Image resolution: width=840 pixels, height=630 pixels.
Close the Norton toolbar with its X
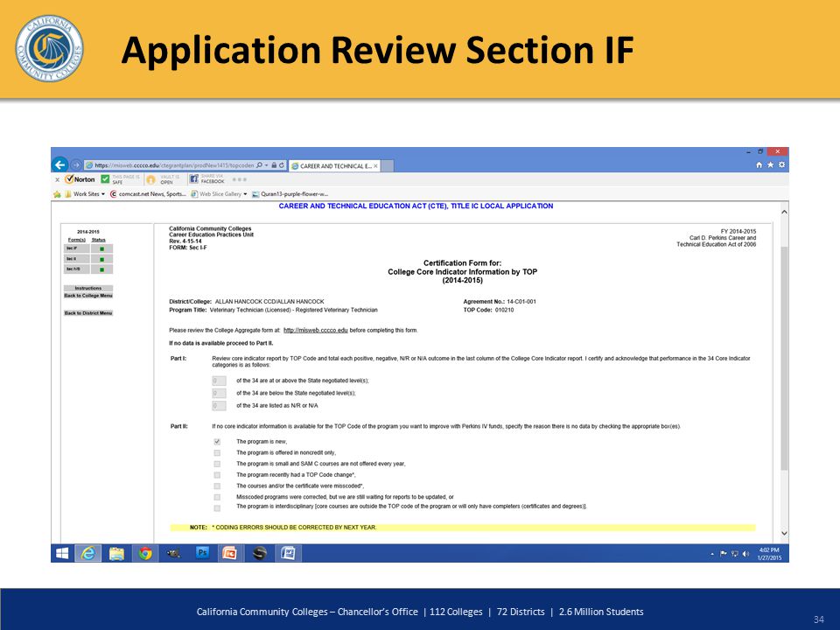(x=58, y=180)
